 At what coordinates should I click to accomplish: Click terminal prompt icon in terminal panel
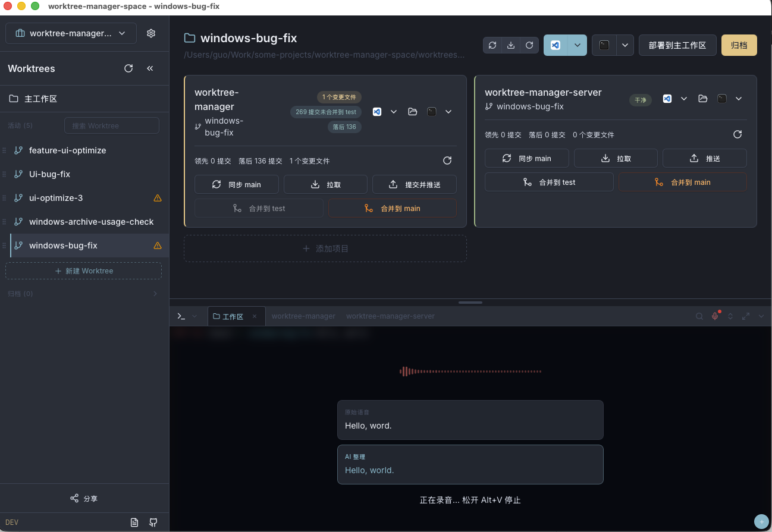[181, 316]
